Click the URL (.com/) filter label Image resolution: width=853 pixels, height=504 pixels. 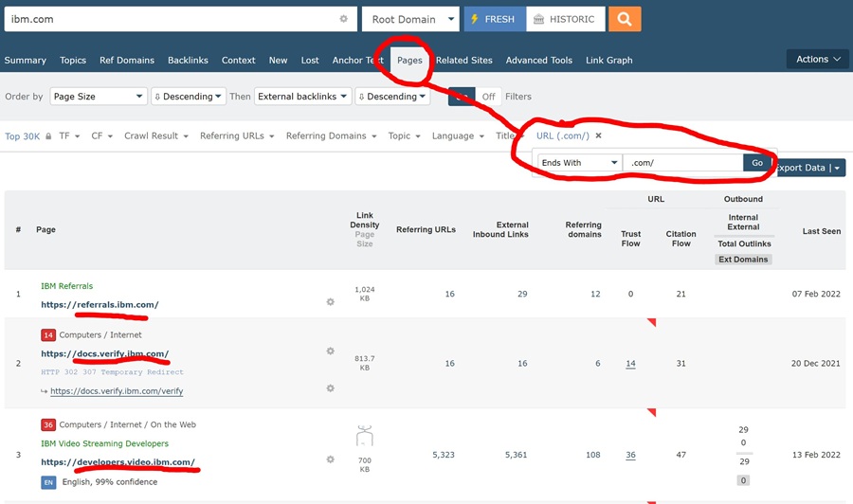pyautogui.click(x=562, y=135)
